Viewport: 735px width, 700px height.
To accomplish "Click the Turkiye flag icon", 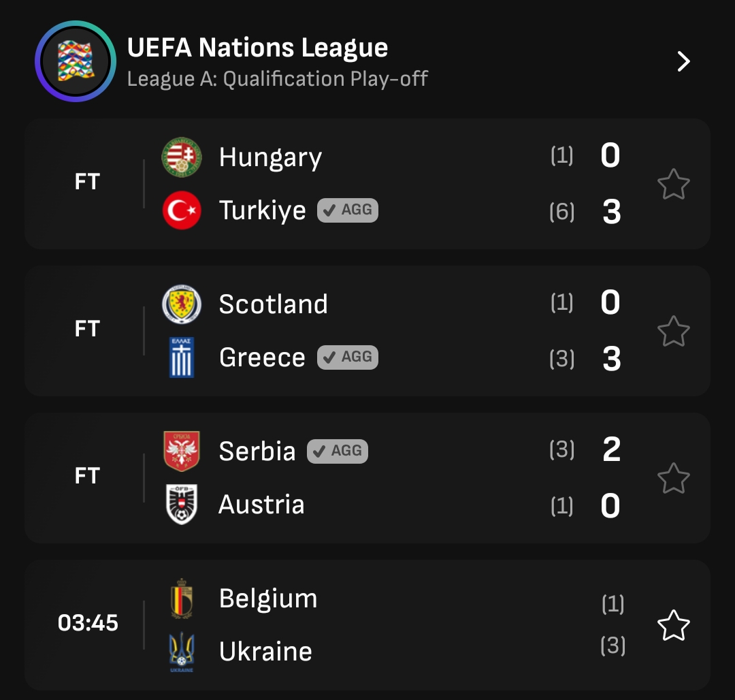I will 182,210.
